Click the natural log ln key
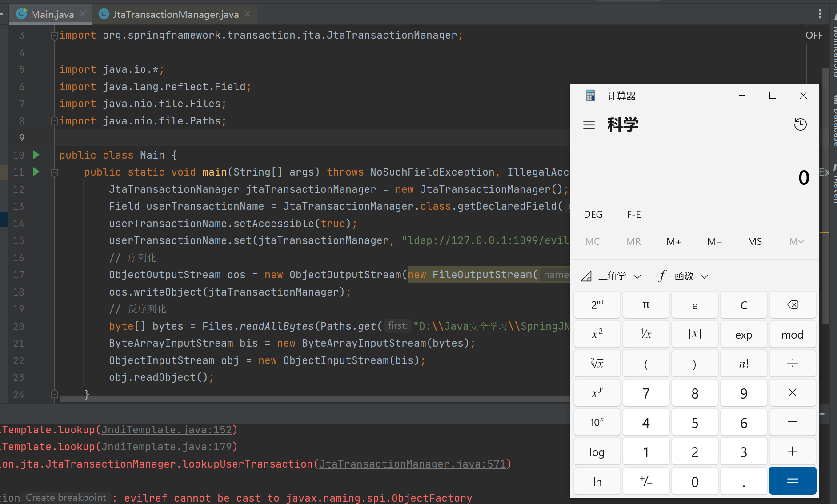Screen dimensions: 837x504 (597, 481)
